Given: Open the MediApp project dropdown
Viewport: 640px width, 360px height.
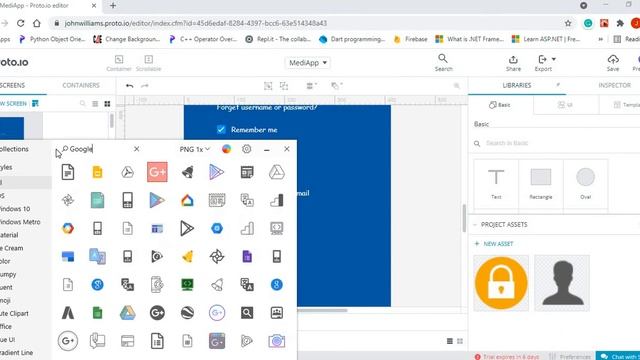Looking at the screenshot, I should [x=308, y=63].
